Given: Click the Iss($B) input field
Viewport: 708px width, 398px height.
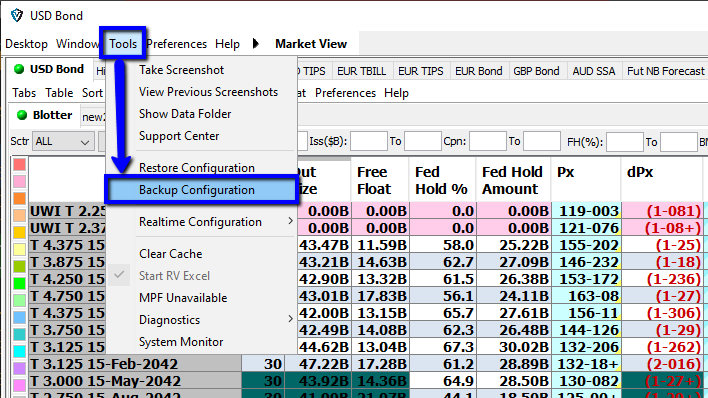Looking at the screenshot, I should (368, 141).
